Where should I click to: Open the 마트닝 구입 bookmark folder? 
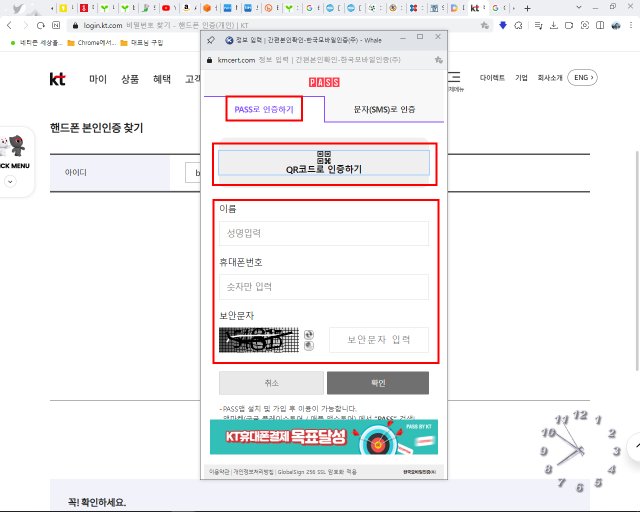coord(142,42)
